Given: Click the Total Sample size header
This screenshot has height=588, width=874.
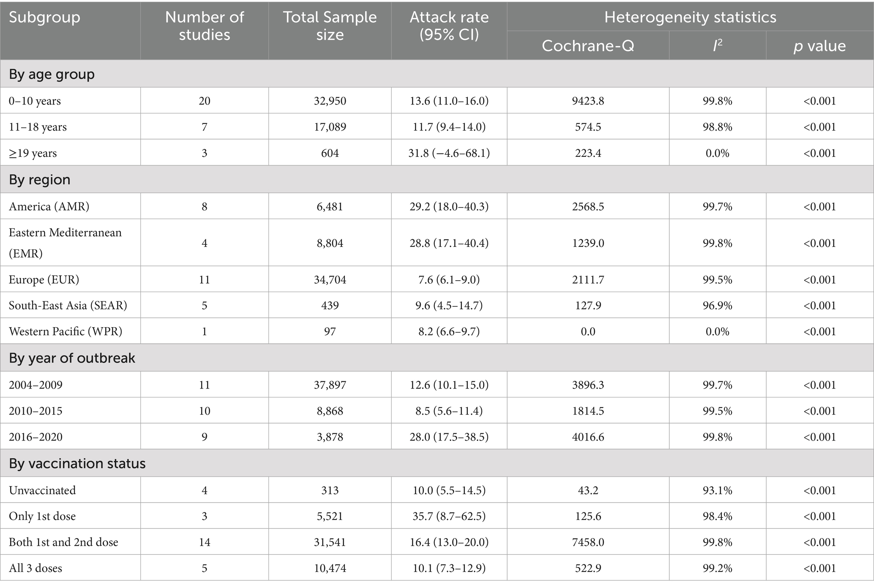Looking at the screenshot, I should (x=330, y=26).
